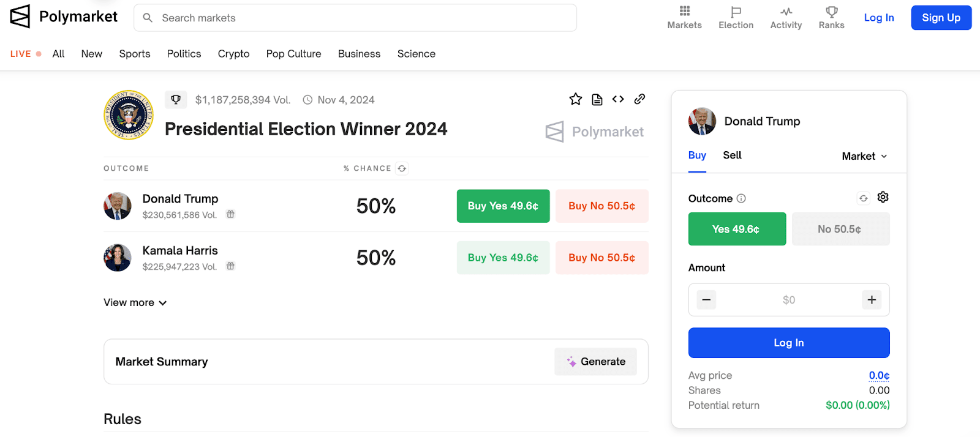Click trophy icon beside volume
Screen dimensions: 980x437
176,100
